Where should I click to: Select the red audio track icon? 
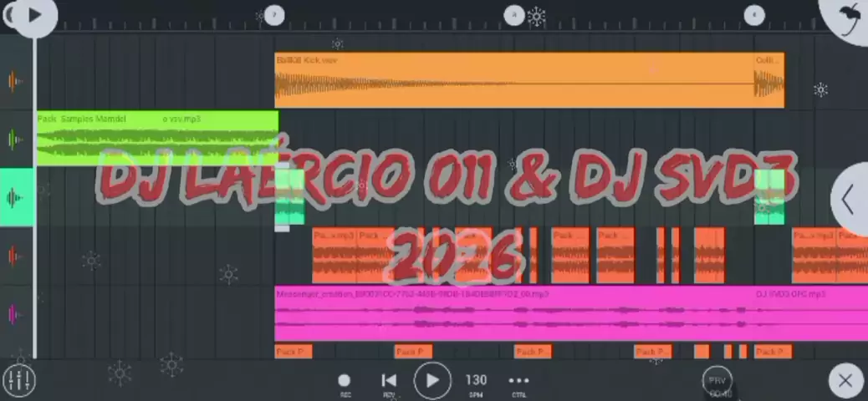pyautogui.click(x=15, y=256)
